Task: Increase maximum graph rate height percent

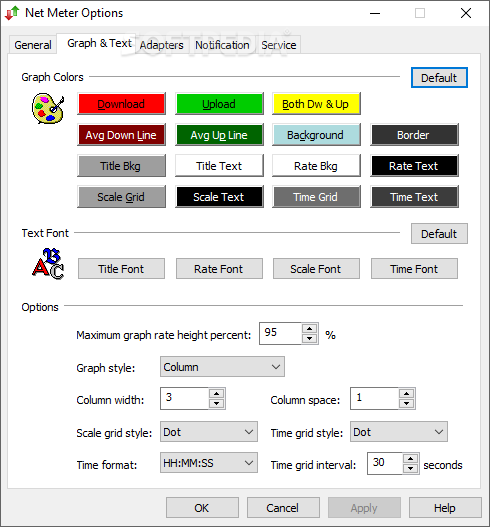Action: [310, 328]
